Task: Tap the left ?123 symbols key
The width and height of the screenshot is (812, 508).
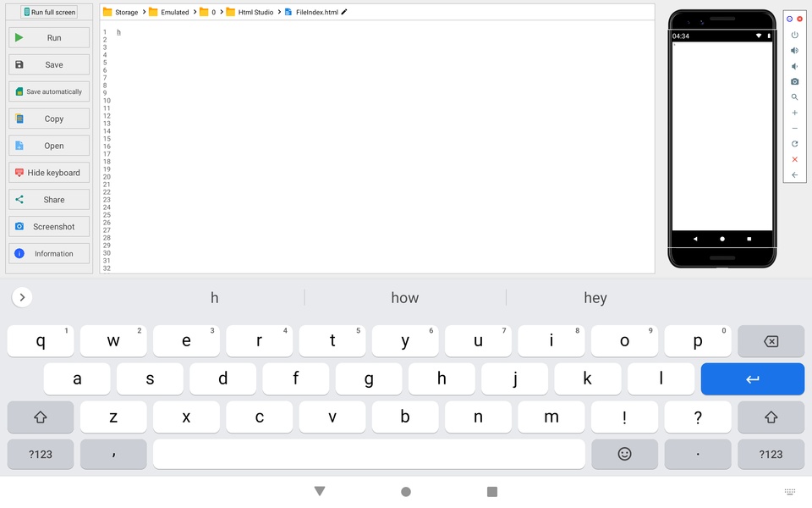Action: coord(41,454)
